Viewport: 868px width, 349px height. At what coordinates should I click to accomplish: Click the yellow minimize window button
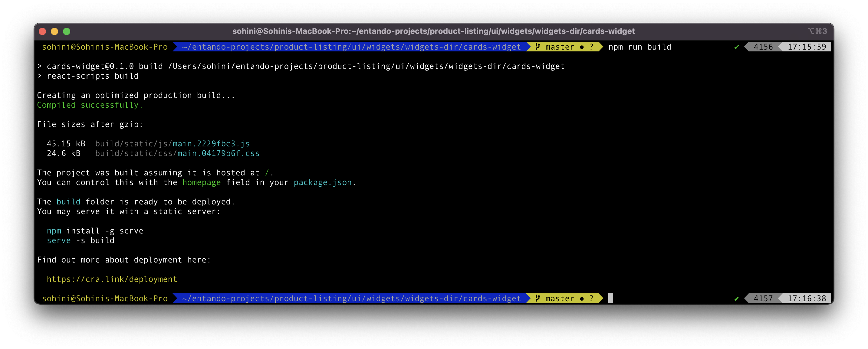(x=54, y=31)
